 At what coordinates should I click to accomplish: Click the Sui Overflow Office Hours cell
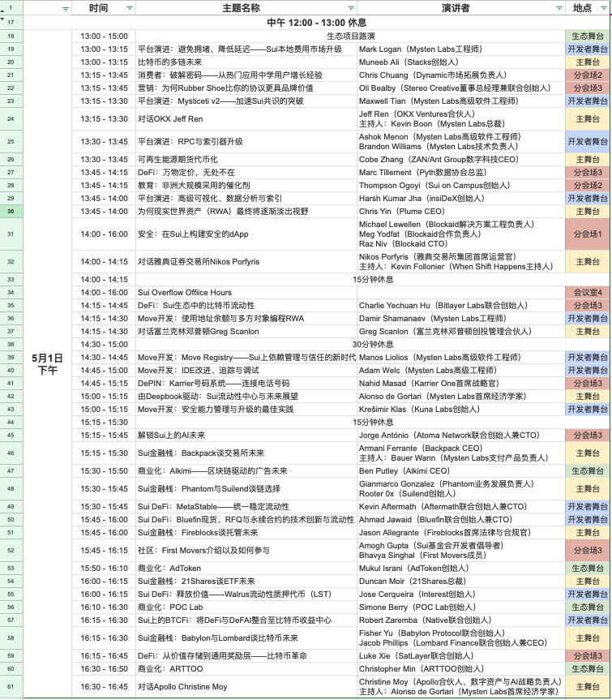pyautogui.click(x=246, y=293)
